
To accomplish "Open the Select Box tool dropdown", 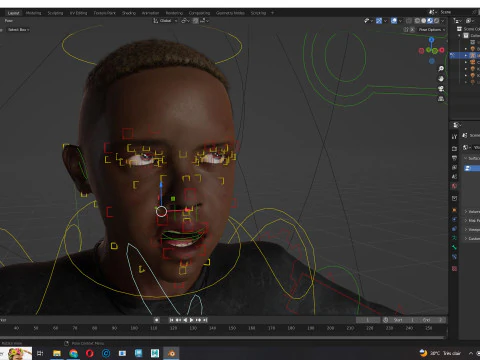I will coord(18,30).
